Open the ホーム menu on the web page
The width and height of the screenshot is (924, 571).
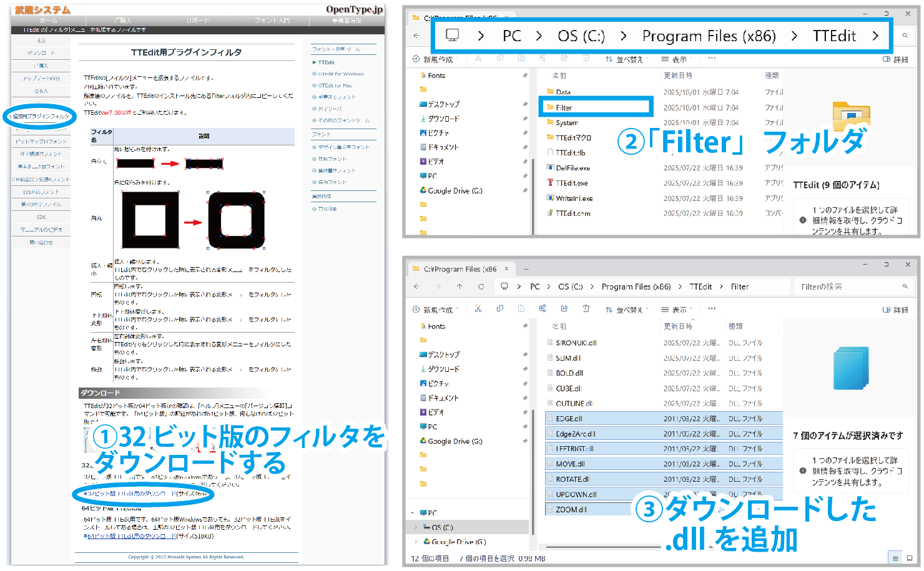(x=48, y=21)
